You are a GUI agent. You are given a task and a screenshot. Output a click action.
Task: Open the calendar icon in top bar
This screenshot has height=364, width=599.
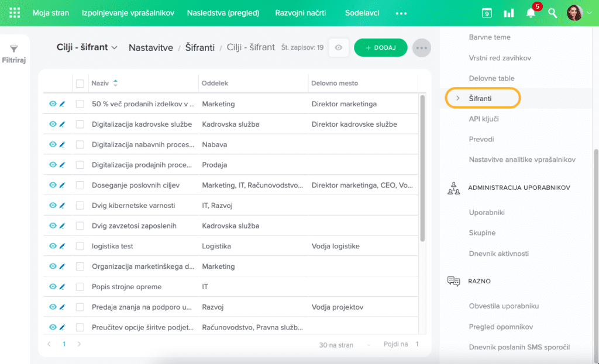coord(487,13)
